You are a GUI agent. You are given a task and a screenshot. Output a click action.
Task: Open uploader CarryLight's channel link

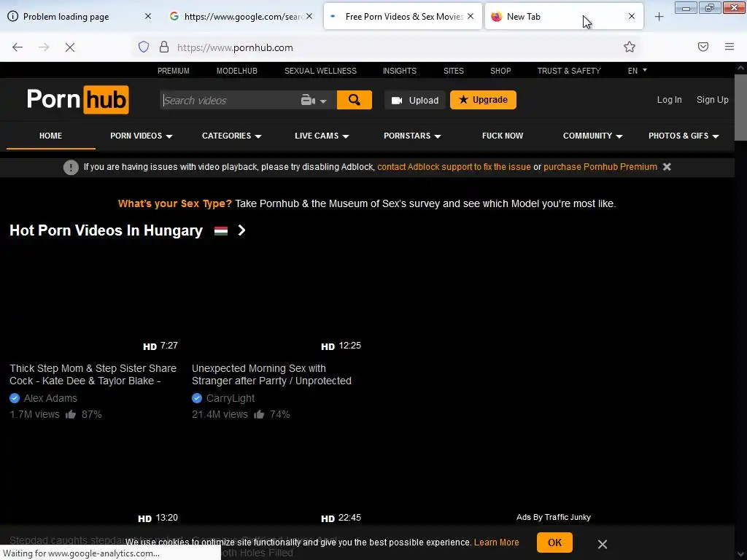click(230, 398)
